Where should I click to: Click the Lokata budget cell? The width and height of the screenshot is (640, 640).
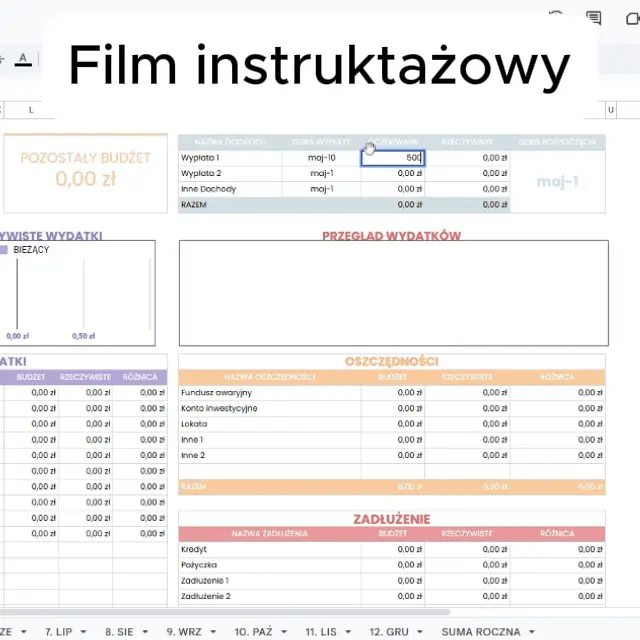coord(393,424)
